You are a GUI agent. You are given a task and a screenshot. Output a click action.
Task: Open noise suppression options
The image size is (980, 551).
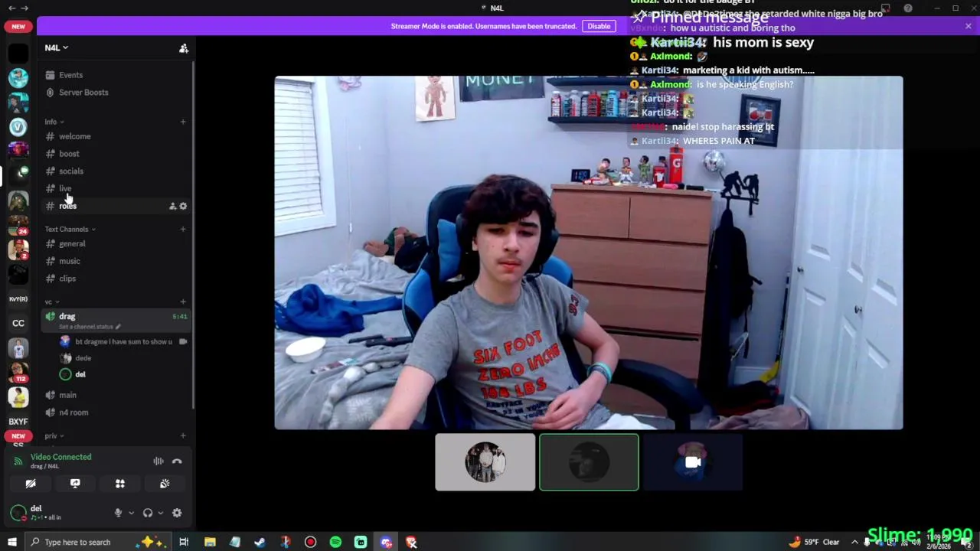[158, 461]
